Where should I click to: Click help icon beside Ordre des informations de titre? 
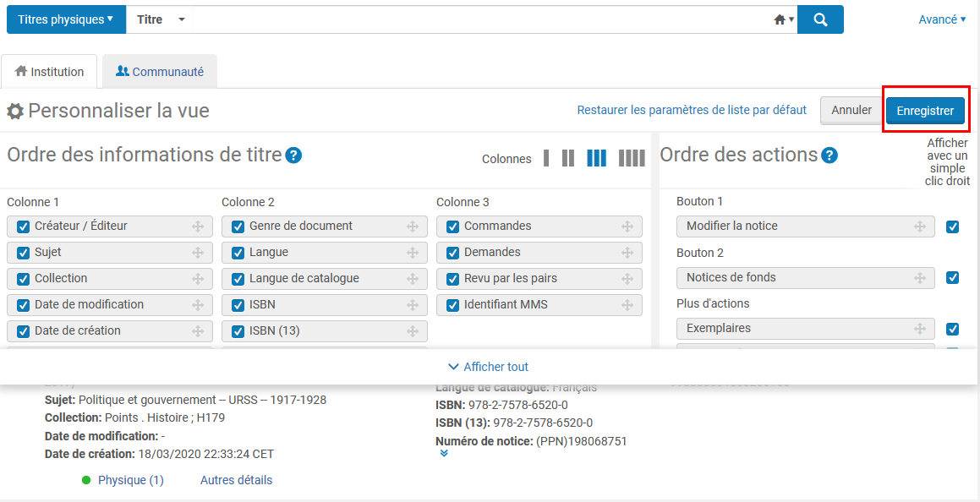(293, 156)
